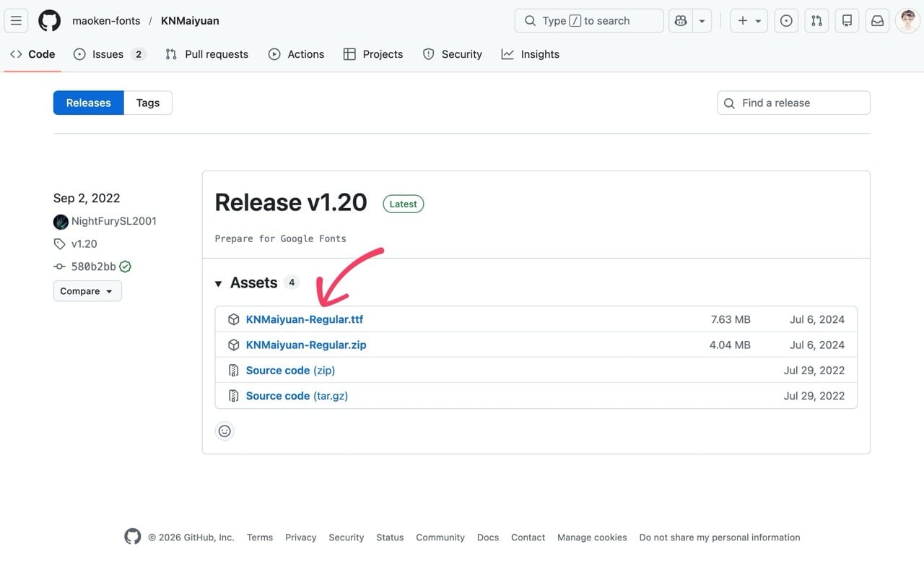Download Source code (zip) link
Screen dimensions: 924x578
pos(290,371)
